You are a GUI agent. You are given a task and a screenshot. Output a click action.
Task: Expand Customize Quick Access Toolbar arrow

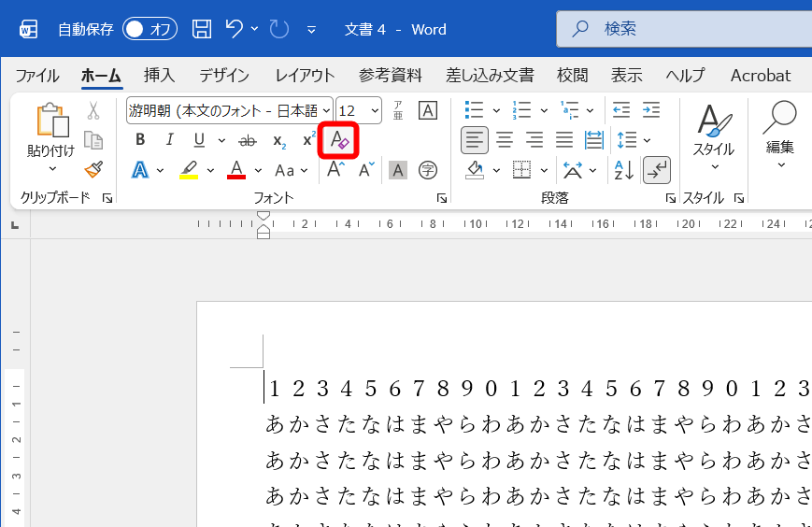[311, 30]
